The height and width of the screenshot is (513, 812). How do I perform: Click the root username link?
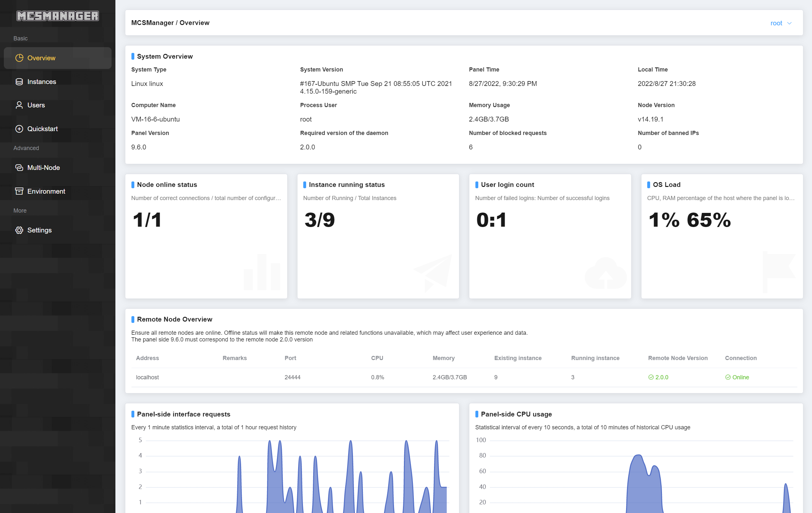point(776,23)
